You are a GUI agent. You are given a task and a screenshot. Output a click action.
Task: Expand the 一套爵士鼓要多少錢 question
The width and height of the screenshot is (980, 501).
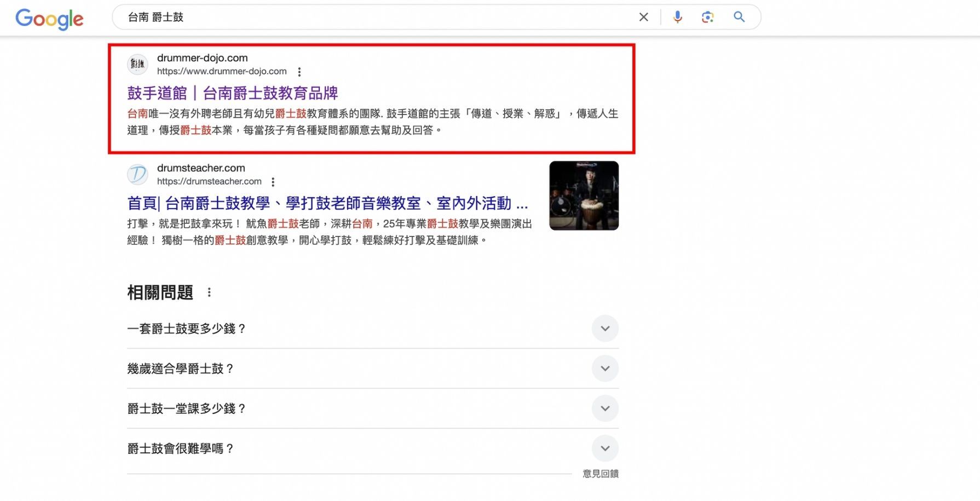[x=605, y=329]
